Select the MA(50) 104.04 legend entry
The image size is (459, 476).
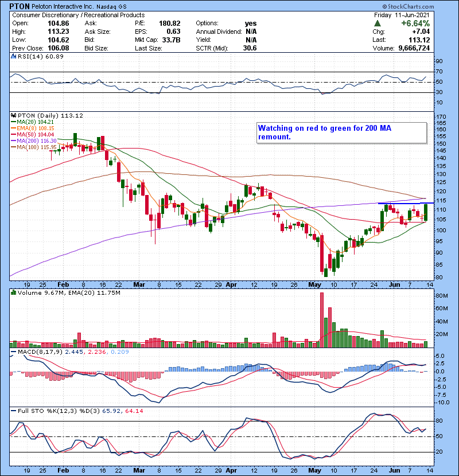[x=33, y=135]
